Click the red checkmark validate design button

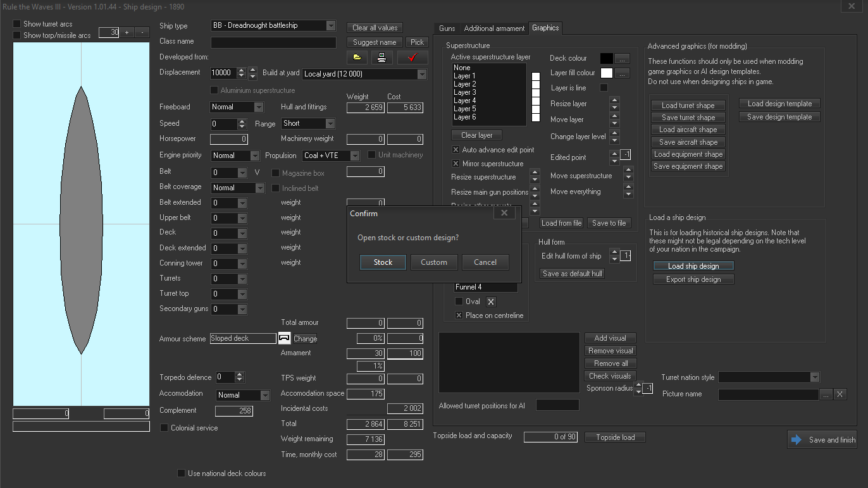click(413, 58)
